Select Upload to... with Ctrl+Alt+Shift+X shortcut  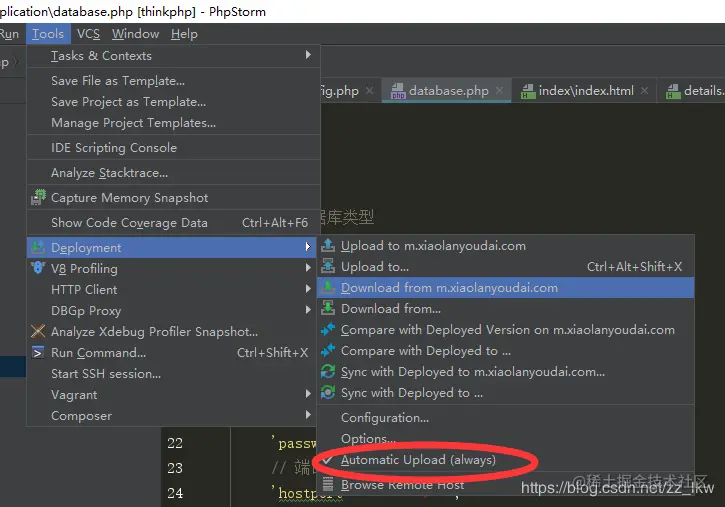505,266
